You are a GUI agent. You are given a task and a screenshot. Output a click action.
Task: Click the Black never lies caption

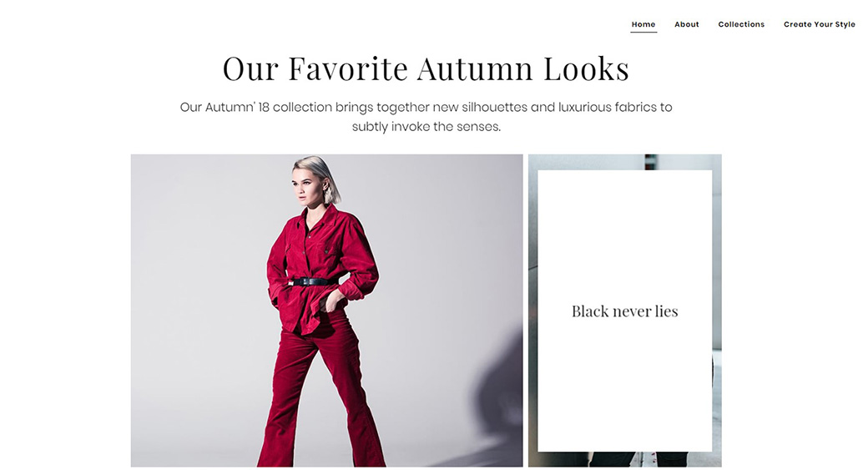[x=624, y=311]
